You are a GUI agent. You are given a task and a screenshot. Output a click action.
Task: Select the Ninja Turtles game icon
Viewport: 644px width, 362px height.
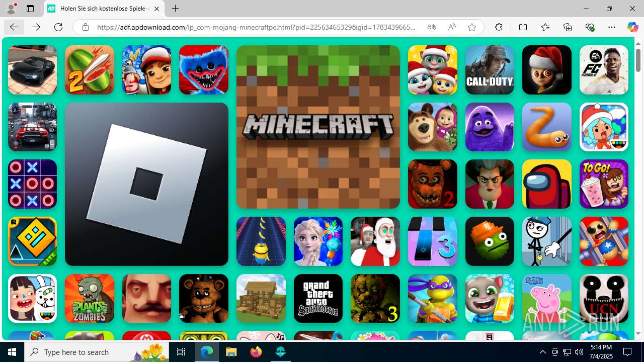tap(433, 298)
